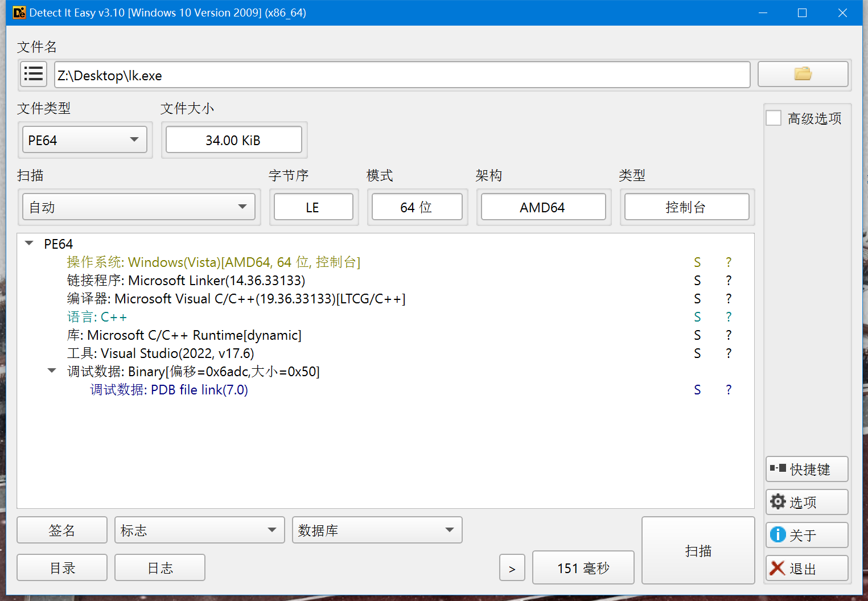This screenshot has height=601, width=868.
Task: Click S on the 工具 Visual Studio row
Action: click(x=697, y=353)
